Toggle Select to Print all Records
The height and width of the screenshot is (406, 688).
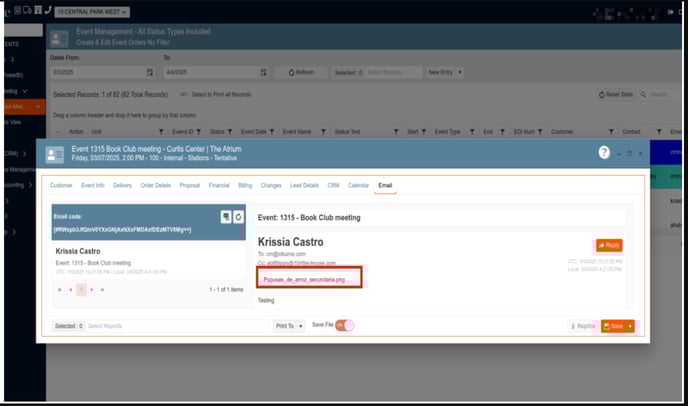184,94
